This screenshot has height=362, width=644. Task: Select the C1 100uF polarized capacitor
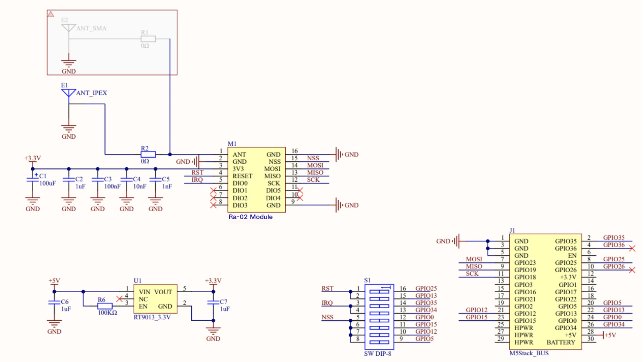point(32,179)
